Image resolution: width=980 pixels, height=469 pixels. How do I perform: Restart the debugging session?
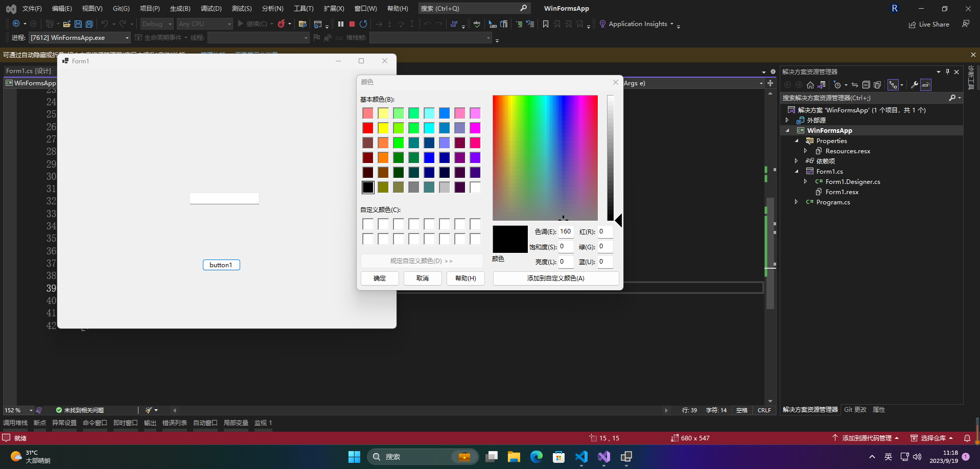click(x=363, y=24)
